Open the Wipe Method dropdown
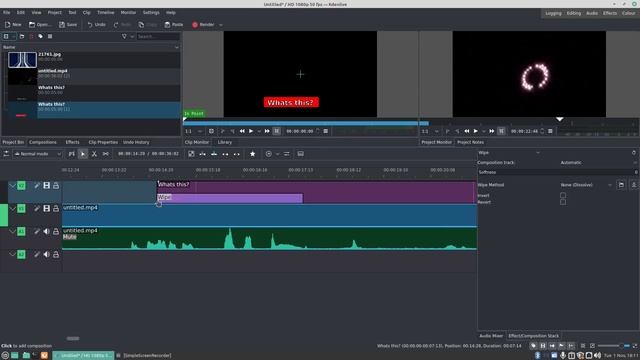 pos(586,185)
